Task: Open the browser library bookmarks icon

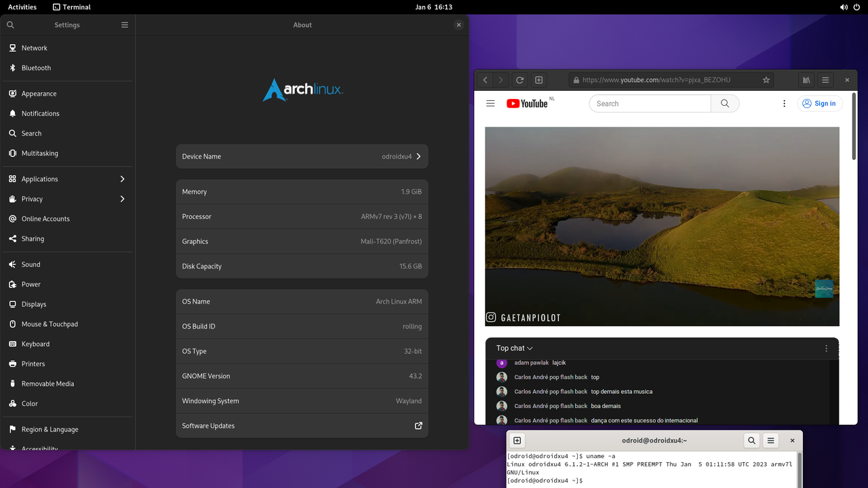Action: pos(806,80)
